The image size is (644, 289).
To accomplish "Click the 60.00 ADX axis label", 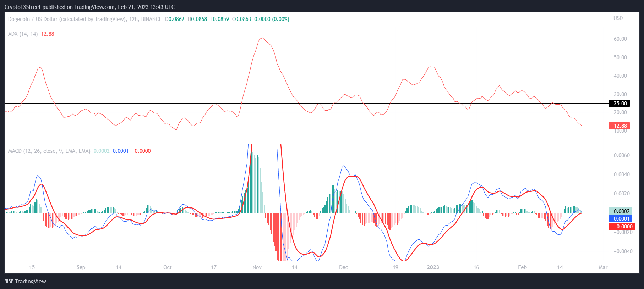I will [x=620, y=39].
